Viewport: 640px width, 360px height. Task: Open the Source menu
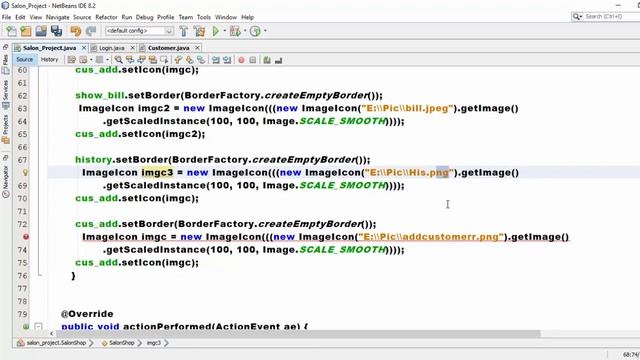[x=82, y=17]
